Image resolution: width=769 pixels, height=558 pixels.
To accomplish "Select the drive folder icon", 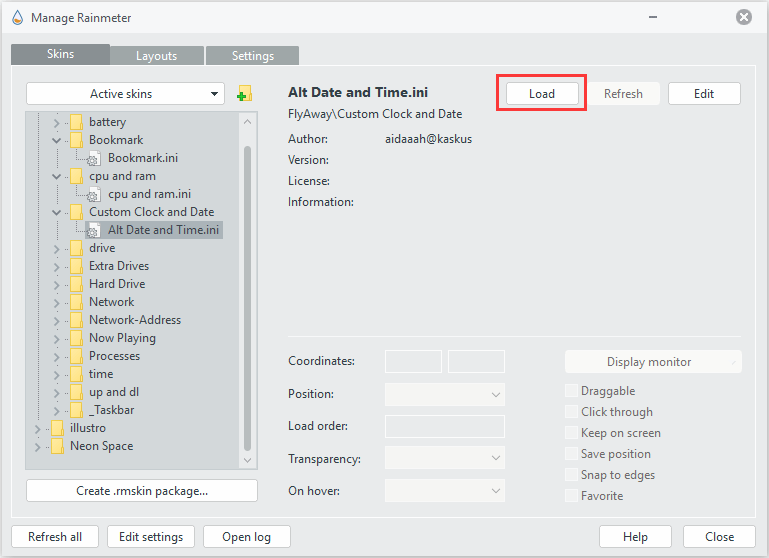I will (76, 248).
